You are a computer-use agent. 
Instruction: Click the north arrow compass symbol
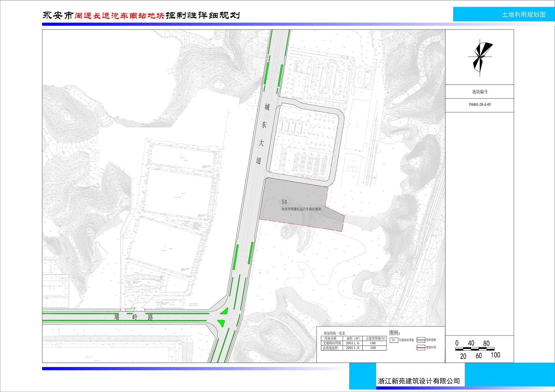click(480, 57)
